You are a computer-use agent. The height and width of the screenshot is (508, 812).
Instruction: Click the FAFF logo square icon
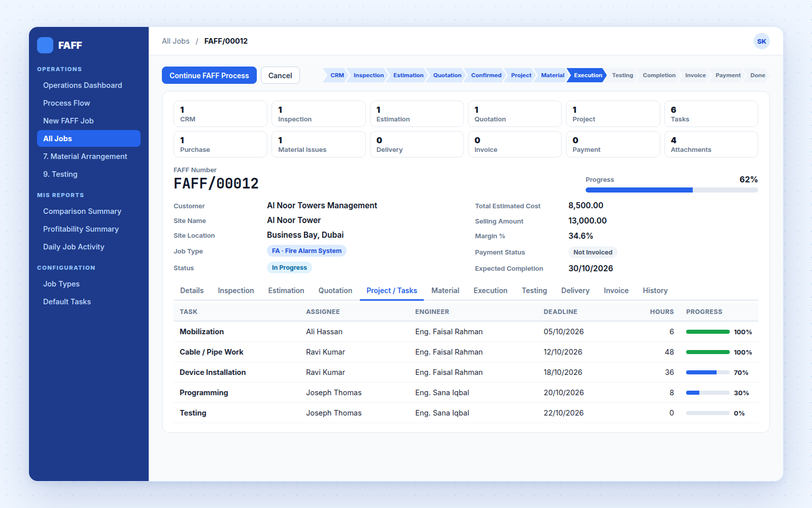click(45, 45)
